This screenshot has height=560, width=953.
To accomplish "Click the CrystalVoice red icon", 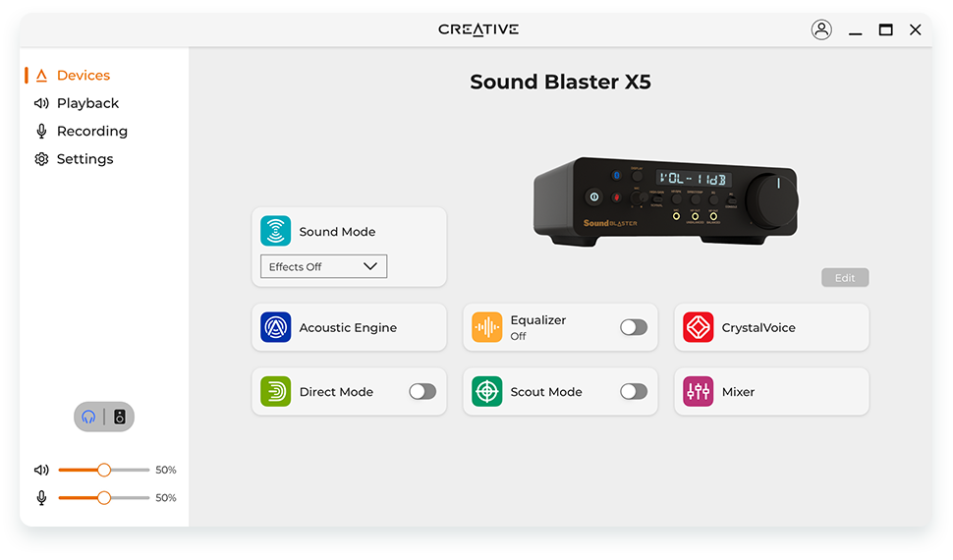I will (x=699, y=328).
